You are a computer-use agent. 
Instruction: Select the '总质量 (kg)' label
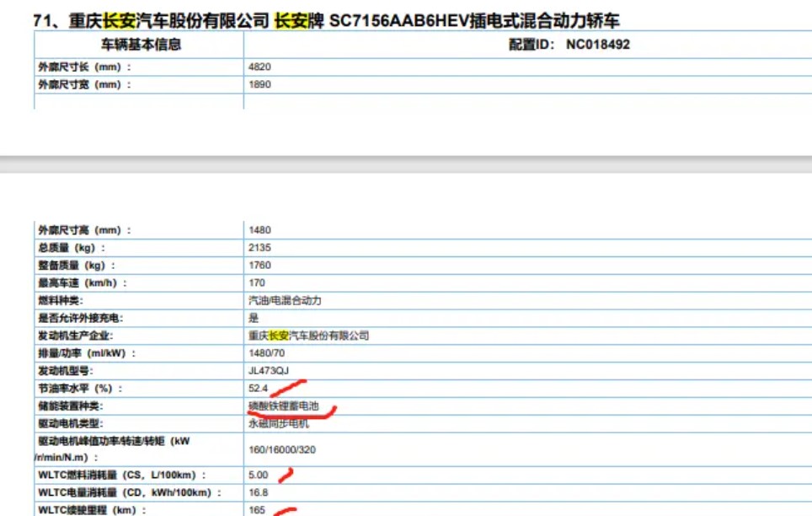pyautogui.click(x=72, y=248)
